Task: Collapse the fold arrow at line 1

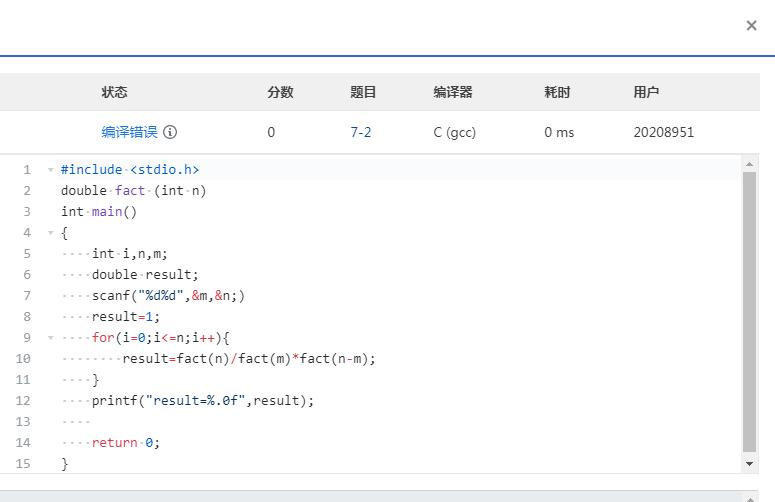Action: point(51,170)
